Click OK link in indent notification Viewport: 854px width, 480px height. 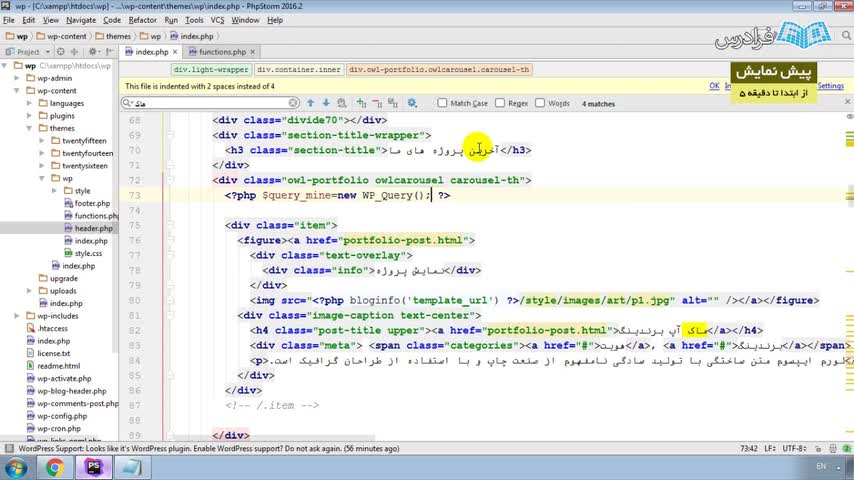(714, 86)
